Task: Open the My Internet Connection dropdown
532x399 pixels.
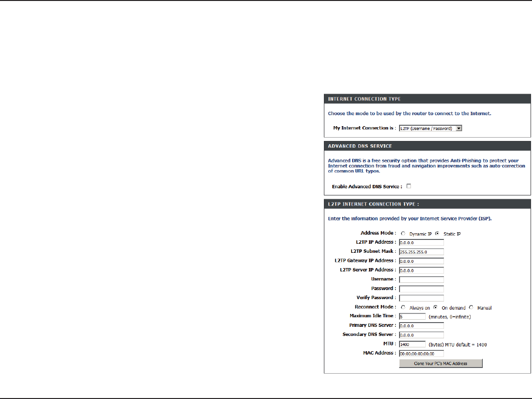Action: [430, 129]
